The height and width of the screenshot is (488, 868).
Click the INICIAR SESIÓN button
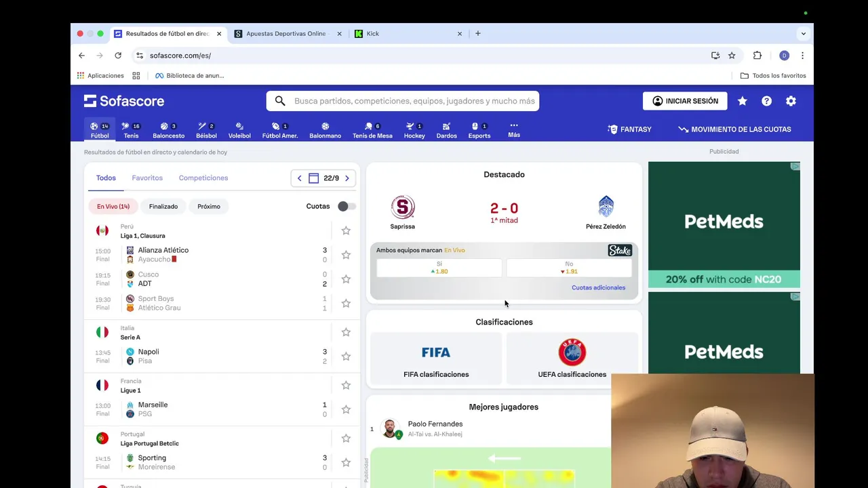point(685,101)
